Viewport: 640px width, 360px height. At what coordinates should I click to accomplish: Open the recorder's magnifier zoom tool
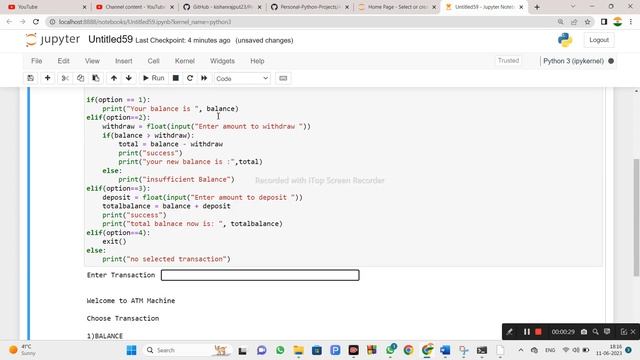[596, 332]
